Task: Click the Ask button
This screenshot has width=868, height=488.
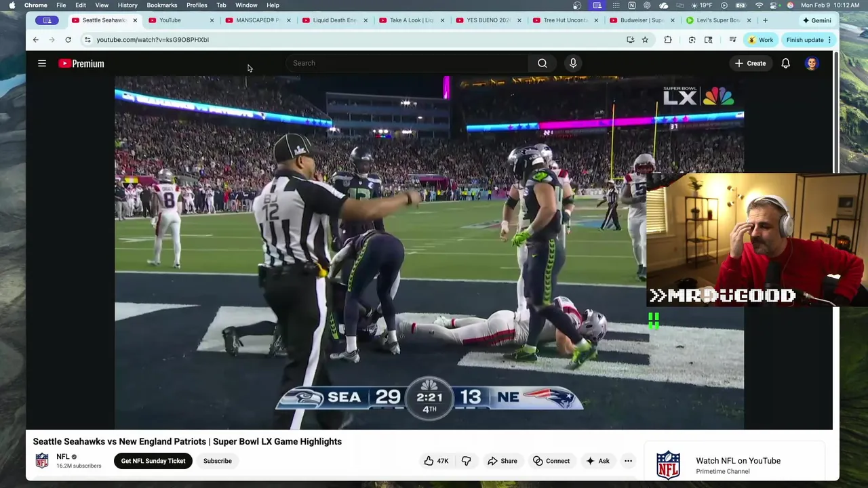Action: [597, 461]
